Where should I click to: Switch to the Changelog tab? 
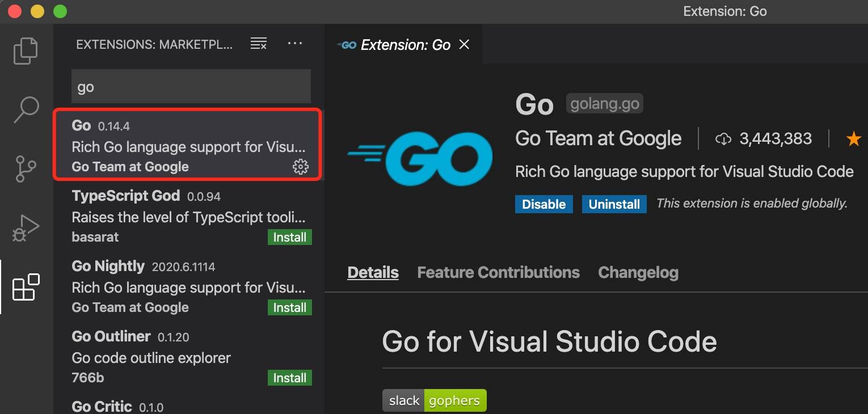pyautogui.click(x=638, y=273)
